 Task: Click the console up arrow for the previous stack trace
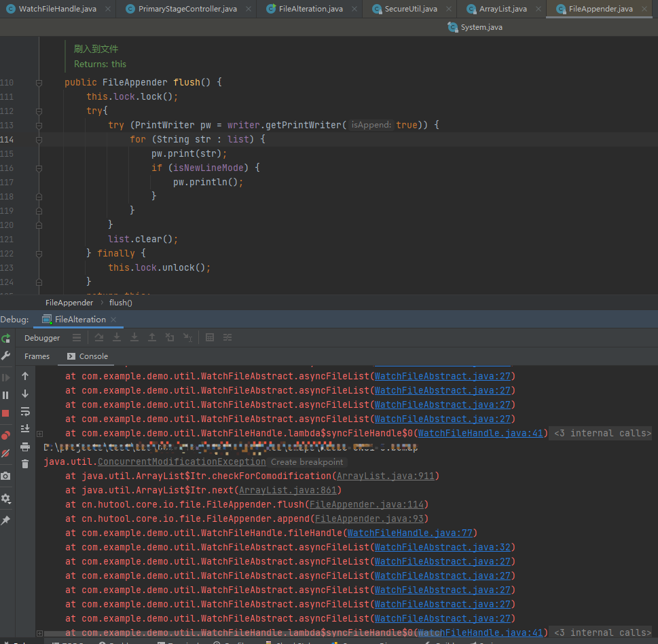pos(25,376)
